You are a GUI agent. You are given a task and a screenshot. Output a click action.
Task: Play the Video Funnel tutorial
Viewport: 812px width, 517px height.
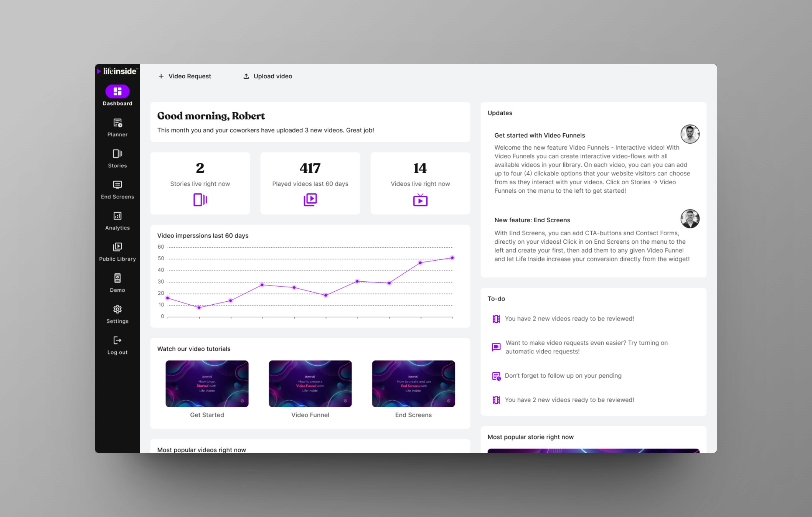coord(310,383)
